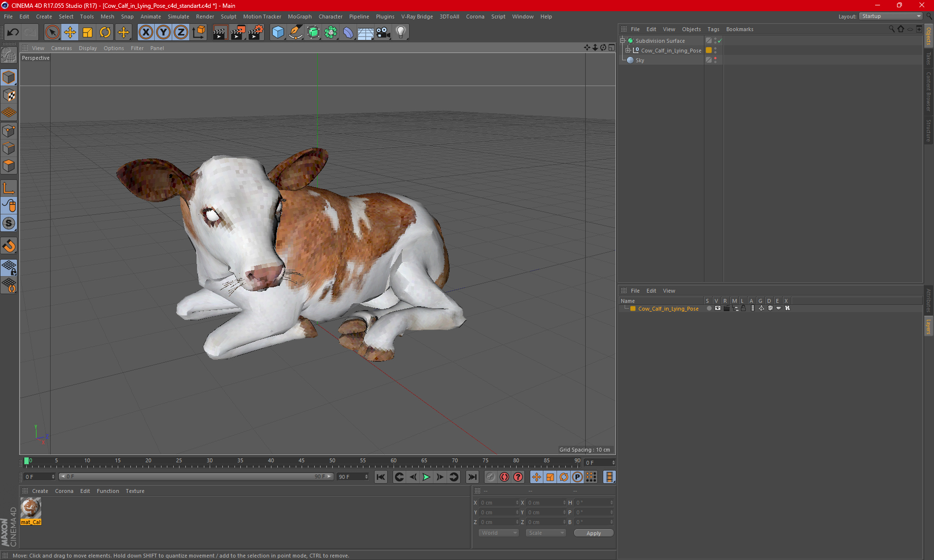Select the Live Selection tool
Screen dimensions: 934x560
tap(52, 33)
